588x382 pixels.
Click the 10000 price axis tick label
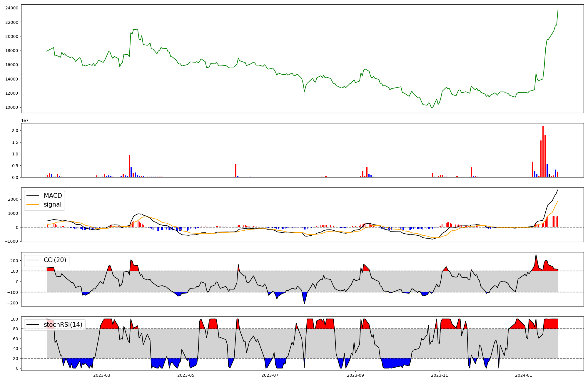(x=12, y=107)
